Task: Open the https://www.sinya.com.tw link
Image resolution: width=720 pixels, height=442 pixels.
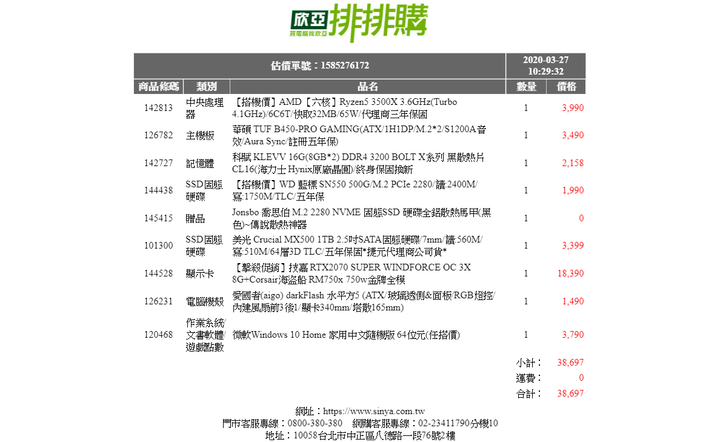Action: [x=374, y=411]
